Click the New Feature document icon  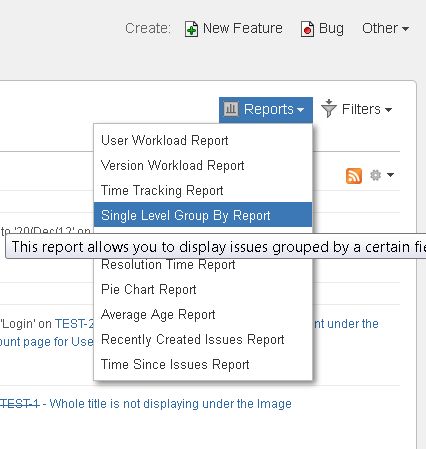pyautogui.click(x=191, y=29)
